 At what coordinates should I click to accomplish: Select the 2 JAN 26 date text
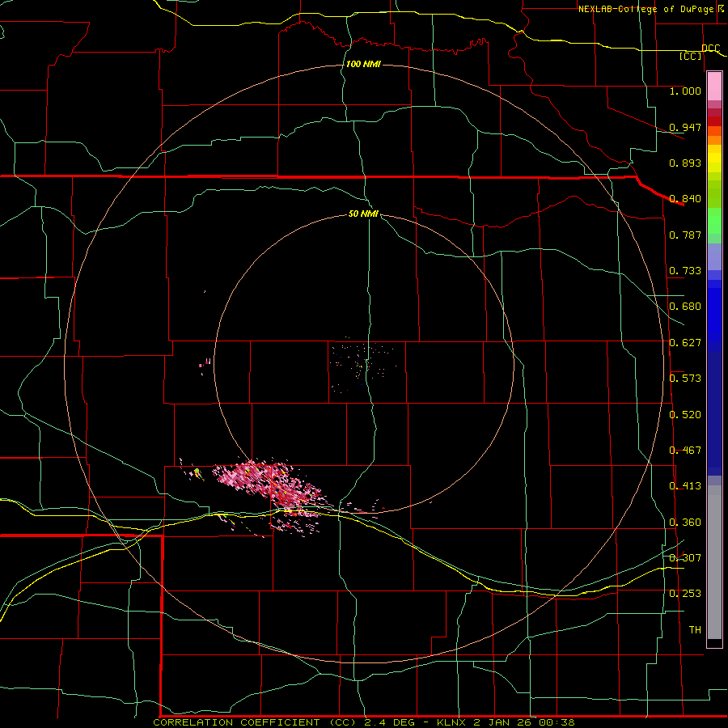503,722
